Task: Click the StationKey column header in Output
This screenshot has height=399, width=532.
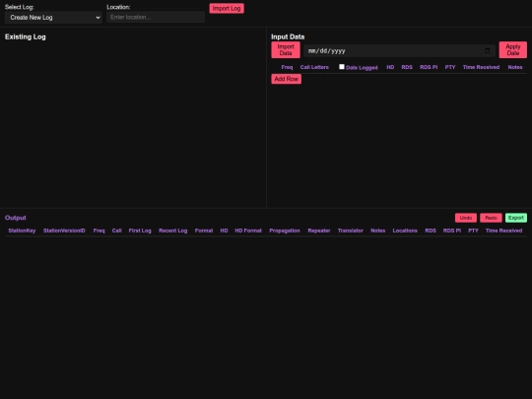Action: (x=22, y=231)
